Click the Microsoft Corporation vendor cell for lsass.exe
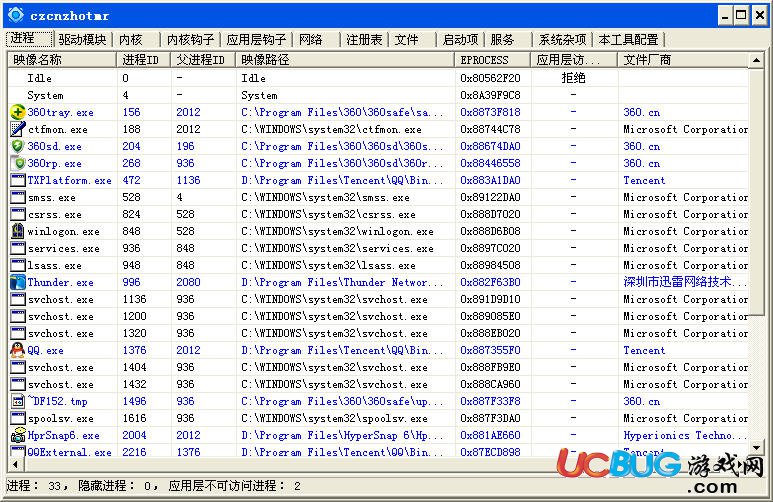 [685, 265]
